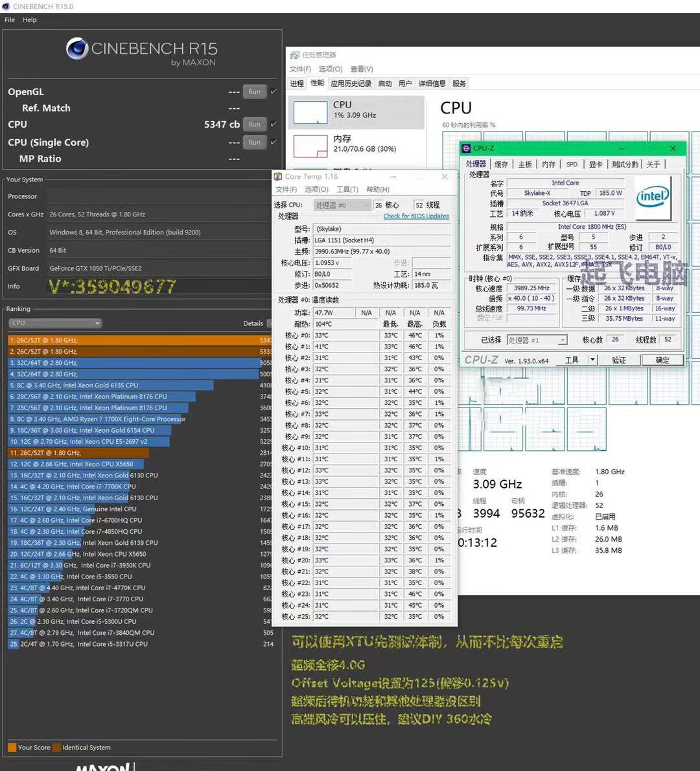Run the CPU (Single Core) benchmark
Viewport: 700px width, 771px height.
tap(254, 142)
